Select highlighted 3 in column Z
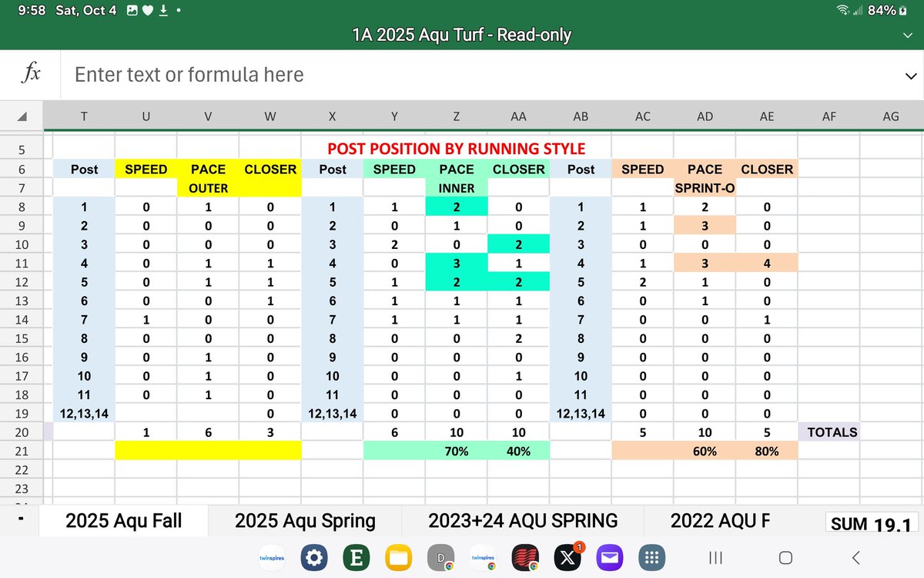The height and width of the screenshot is (578, 924). 457,264
